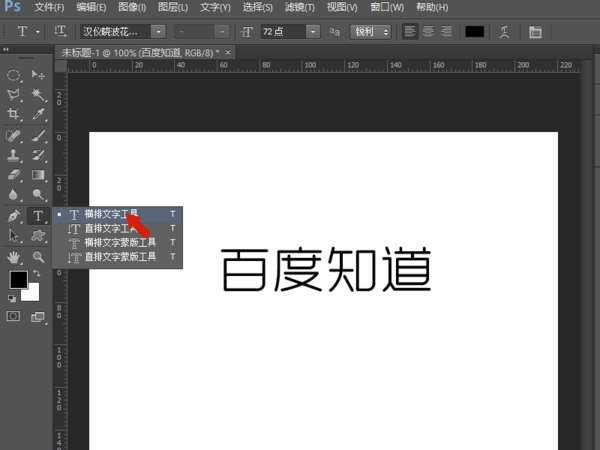The height and width of the screenshot is (450, 600).
Task: Expand the toolbox panel with double arrows
Action: tap(5, 49)
